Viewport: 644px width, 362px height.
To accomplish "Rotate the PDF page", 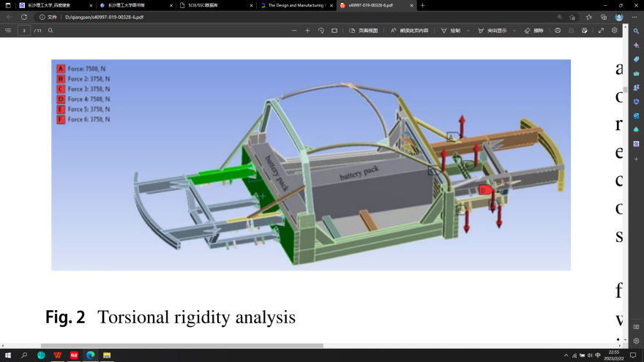I will tap(321, 31).
